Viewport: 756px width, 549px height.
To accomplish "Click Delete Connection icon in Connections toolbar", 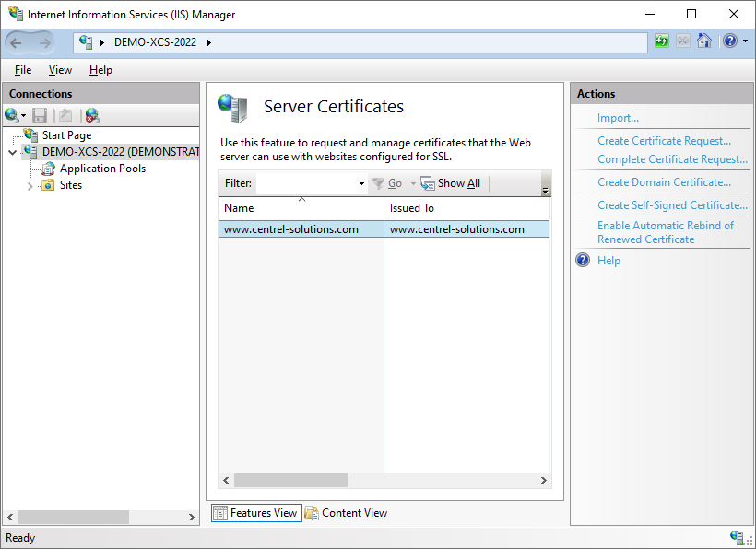I will click(x=92, y=115).
